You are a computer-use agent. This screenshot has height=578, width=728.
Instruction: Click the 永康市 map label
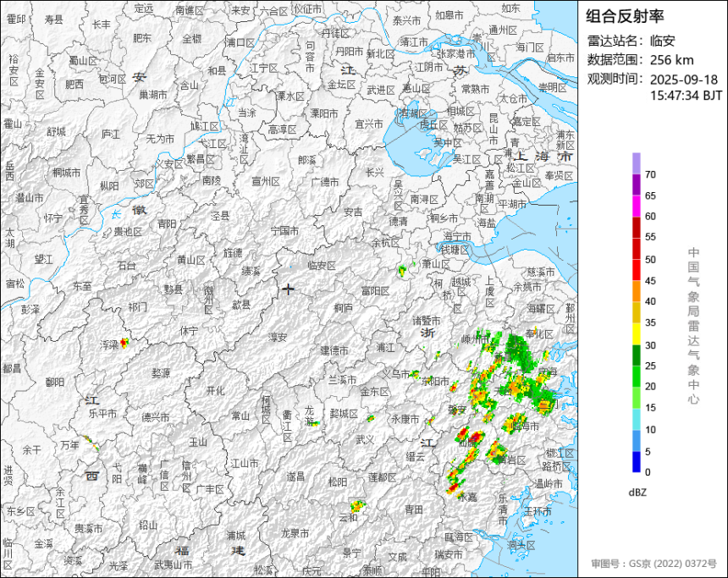click(x=405, y=419)
